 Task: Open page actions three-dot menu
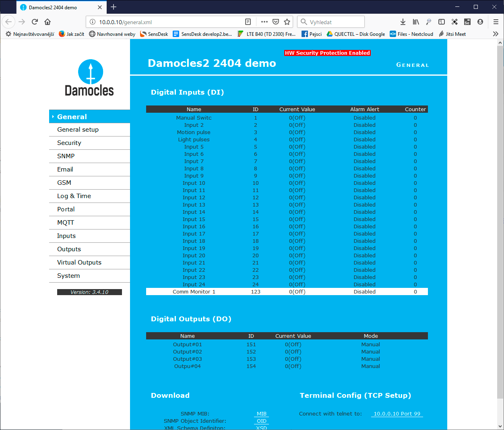(264, 22)
